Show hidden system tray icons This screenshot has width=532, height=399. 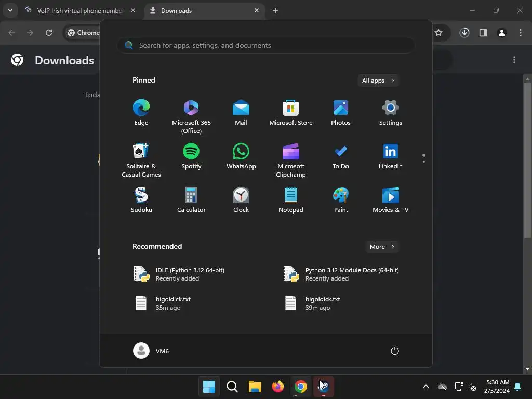pos(426,387)
